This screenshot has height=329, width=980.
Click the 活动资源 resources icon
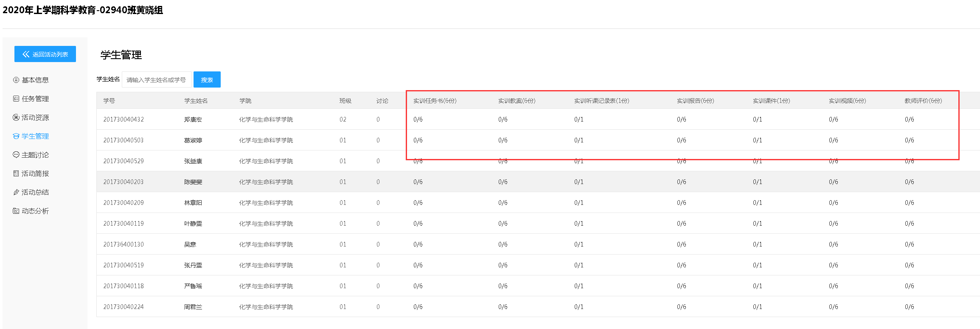click(16, 117)
